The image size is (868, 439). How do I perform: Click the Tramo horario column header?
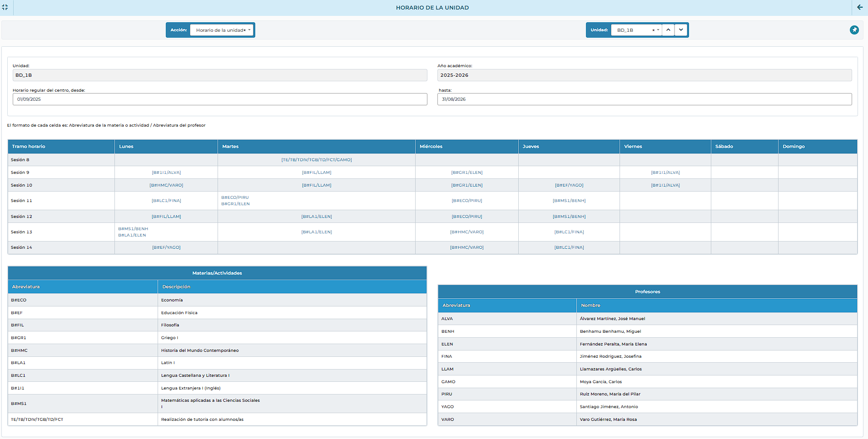tap(29, 147)
